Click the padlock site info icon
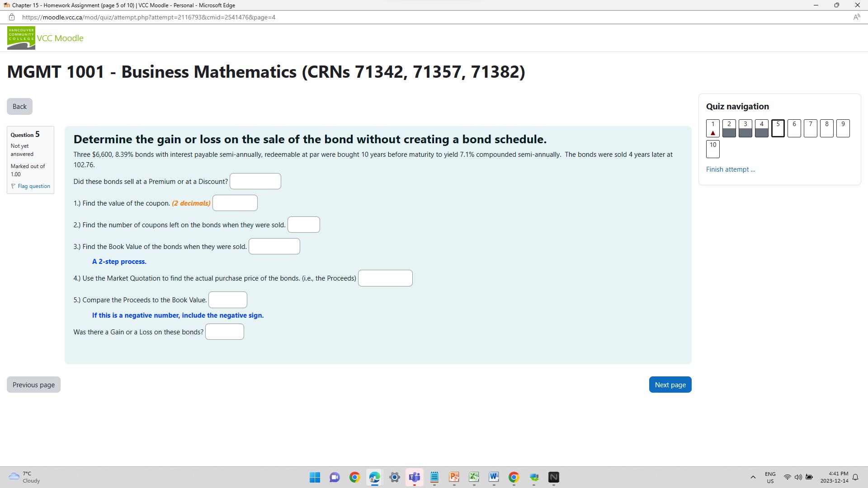This screenshot has width=868, height=488. pos(12,17)
